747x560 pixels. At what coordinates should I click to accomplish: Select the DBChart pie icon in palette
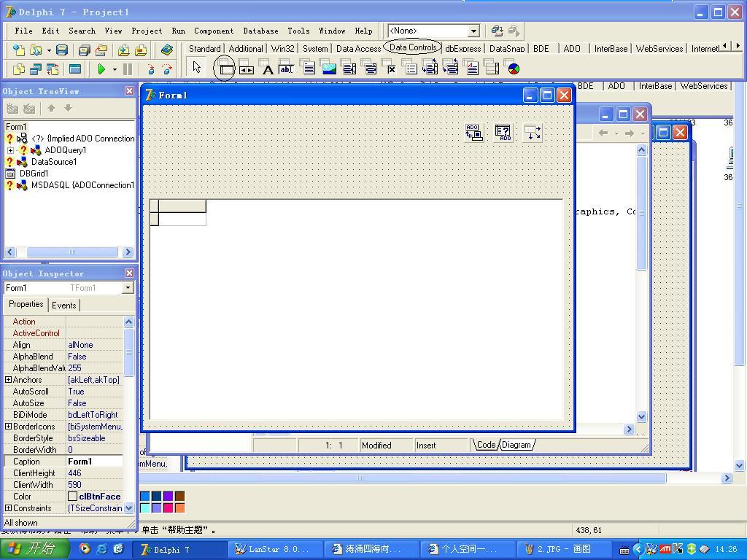coord(514,69)
